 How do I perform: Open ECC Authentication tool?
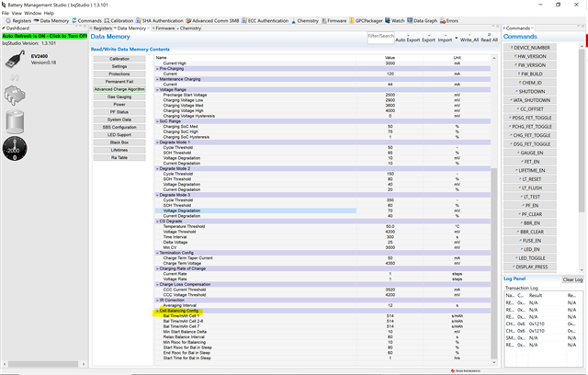tap(266, 20)
